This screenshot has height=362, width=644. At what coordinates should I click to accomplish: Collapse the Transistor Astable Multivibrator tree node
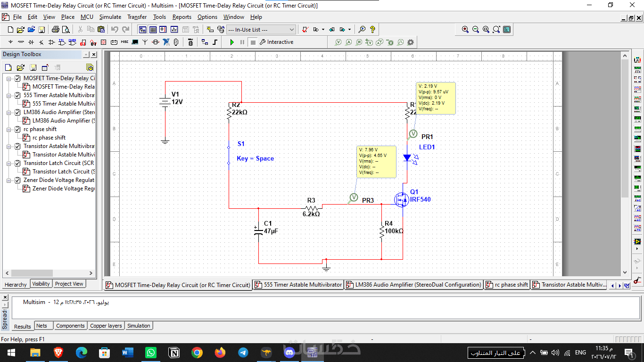(9, 146)
